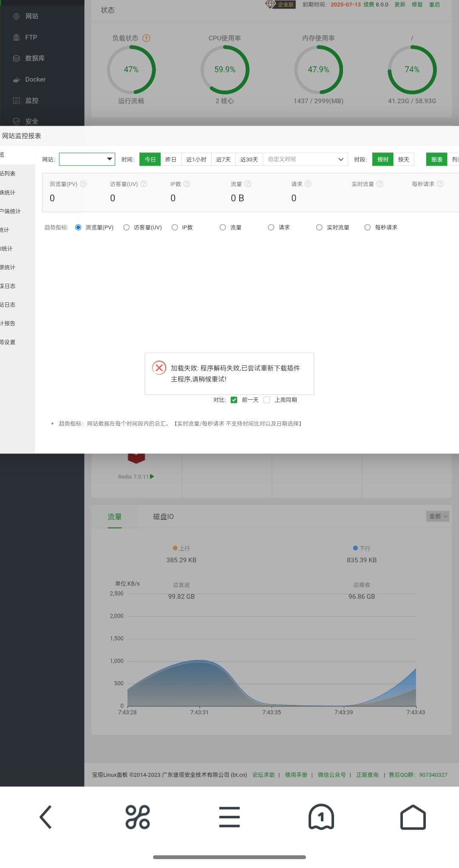Open the 监控 monitor icon
The image size is (459, 868).
17,101
